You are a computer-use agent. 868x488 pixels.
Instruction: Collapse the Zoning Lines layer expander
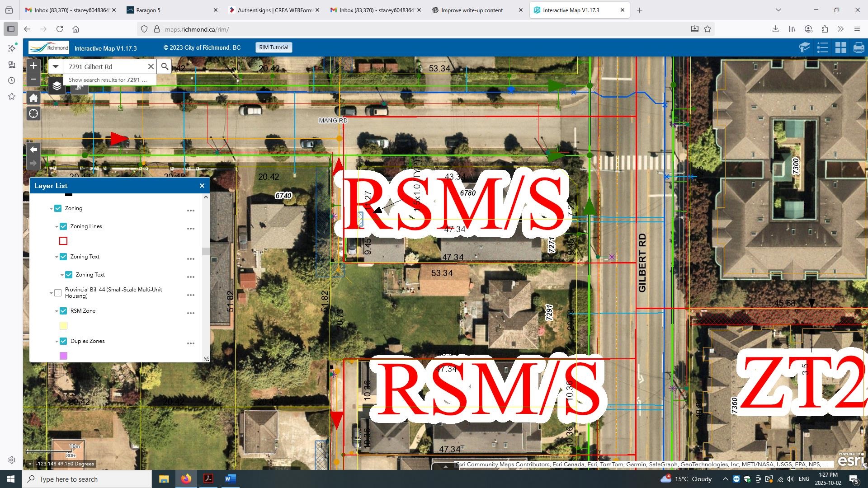point(57,227)
